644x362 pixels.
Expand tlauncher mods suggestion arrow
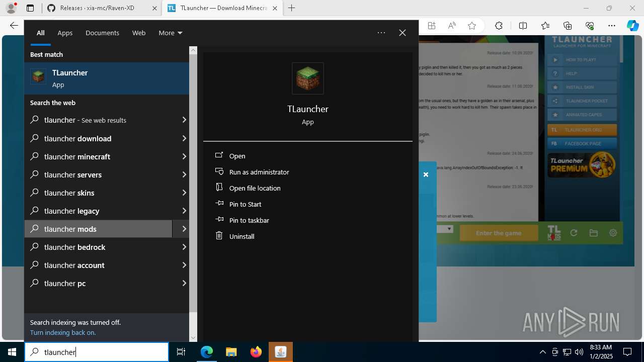tap(184, 229)
